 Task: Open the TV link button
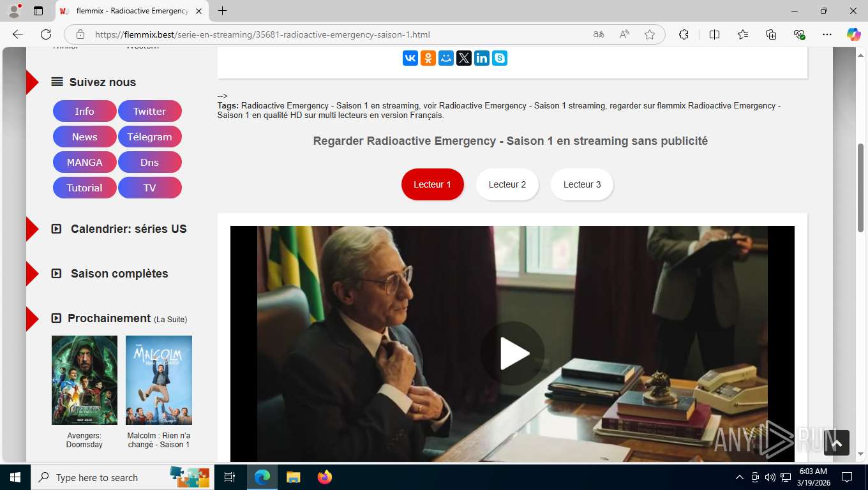pyautogui.click(x=150, y=188)
